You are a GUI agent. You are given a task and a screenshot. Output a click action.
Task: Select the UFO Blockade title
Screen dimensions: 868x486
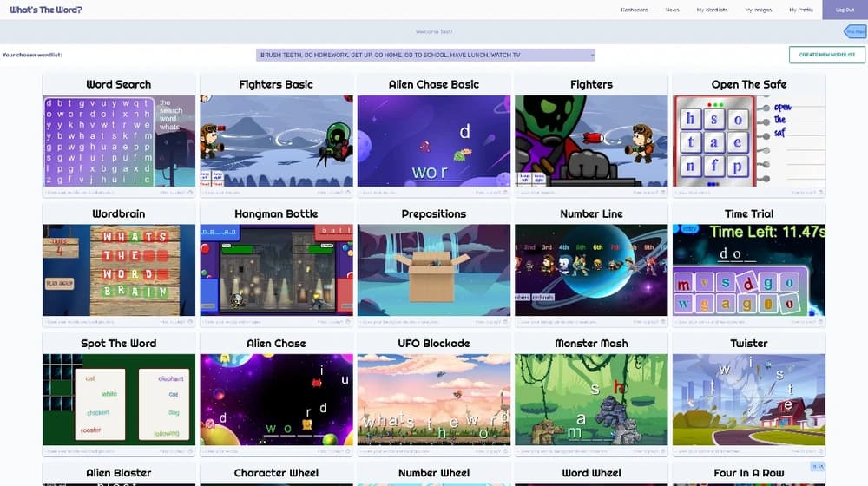click(x=434, y=343)
